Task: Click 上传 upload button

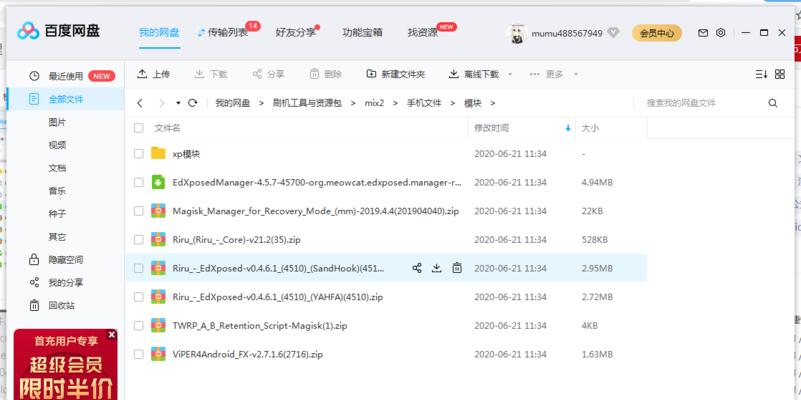Action: 153,74
